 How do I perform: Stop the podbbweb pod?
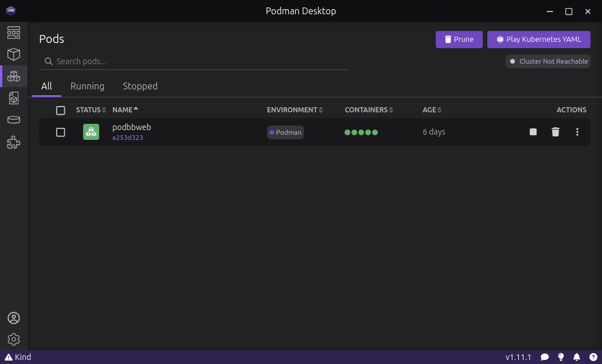point(533,132)
